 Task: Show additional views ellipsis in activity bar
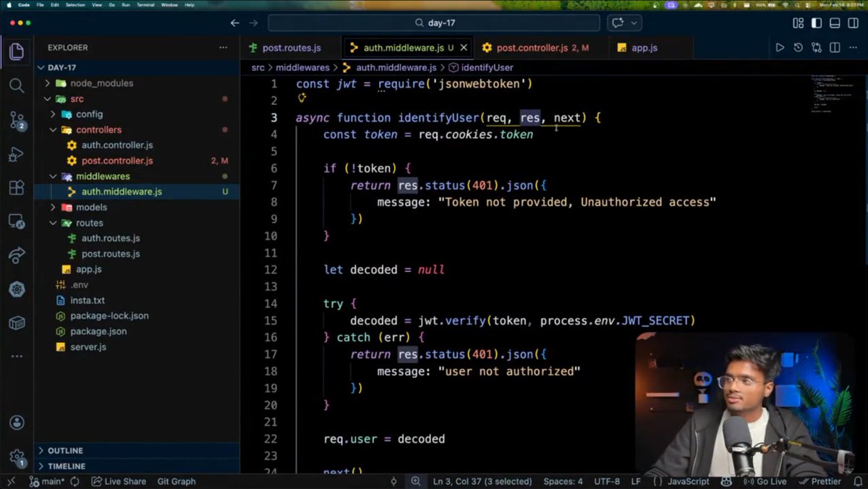point(17,357)
